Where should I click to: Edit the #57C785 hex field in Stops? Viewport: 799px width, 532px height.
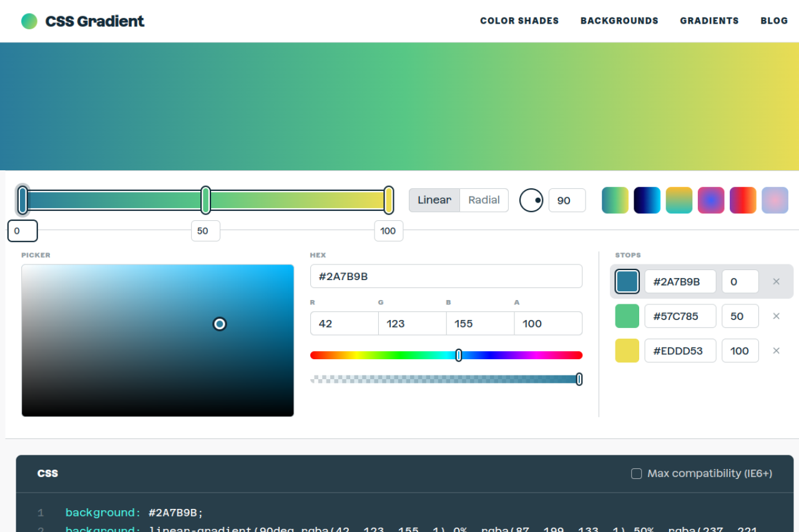coord(680,316)
